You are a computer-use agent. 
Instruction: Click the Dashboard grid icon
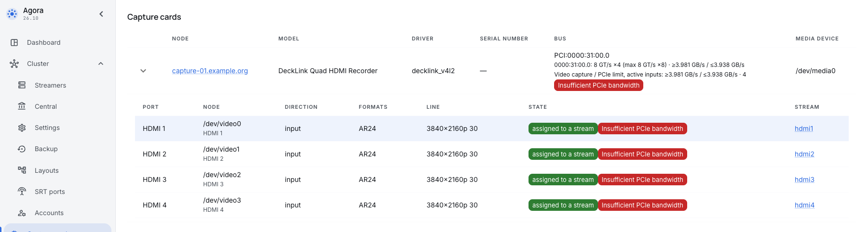pyautogui.click(x=14, y=42)
